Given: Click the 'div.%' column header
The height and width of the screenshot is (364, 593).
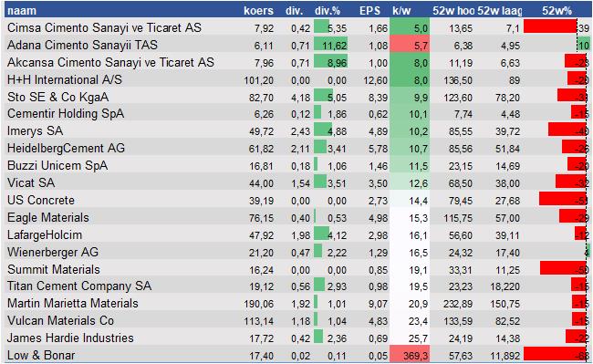Looking at the screenshot, I should pyautogui.click(x=328, y=11).
